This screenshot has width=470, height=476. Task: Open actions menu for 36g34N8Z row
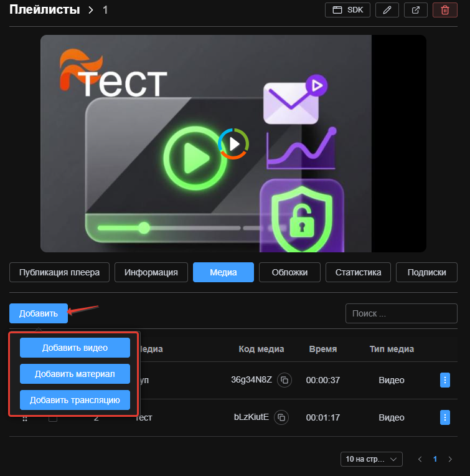[x=445, y=380]
